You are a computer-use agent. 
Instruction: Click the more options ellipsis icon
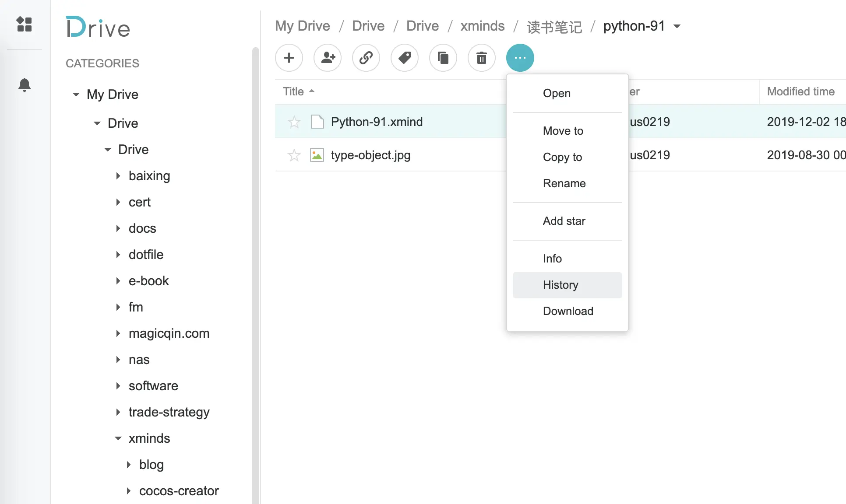pyautogui.click(x=520, y=58)
